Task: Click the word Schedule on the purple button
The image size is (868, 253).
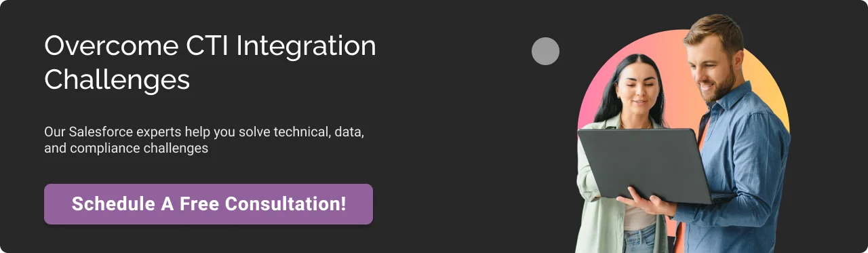Action: coord(103,203)
